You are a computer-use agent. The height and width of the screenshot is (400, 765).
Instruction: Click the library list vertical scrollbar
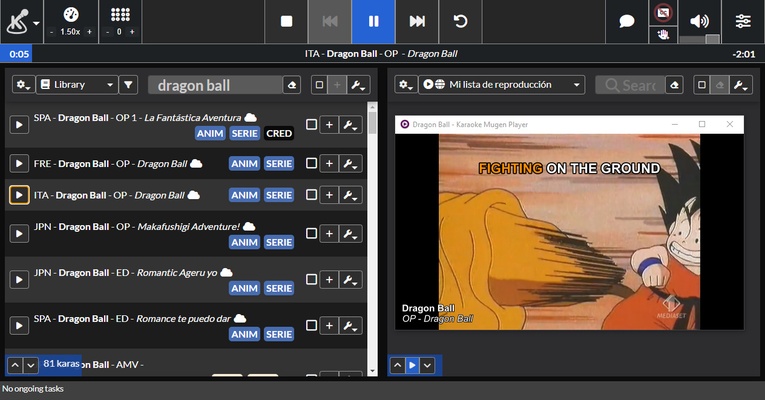point(373,239)
